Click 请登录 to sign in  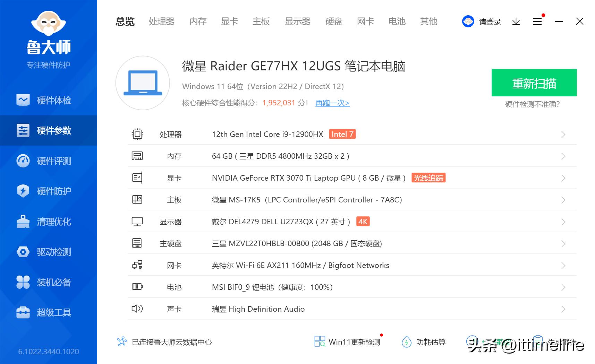(x=490, y=22)
